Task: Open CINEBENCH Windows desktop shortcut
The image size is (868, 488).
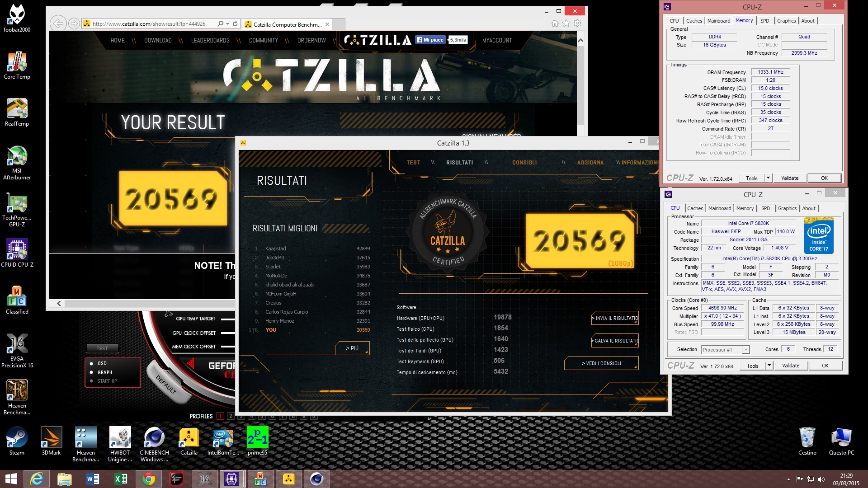Action: (x=155, y=445)
